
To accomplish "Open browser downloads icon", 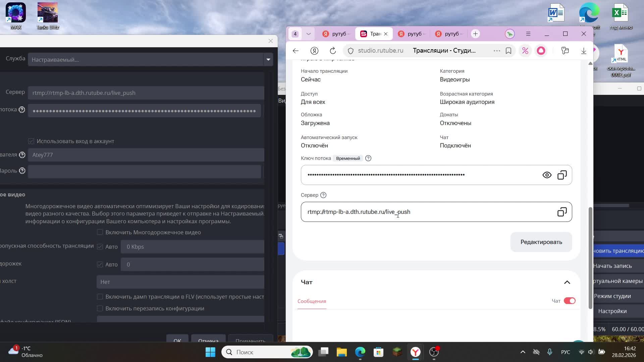I will 583,51.
